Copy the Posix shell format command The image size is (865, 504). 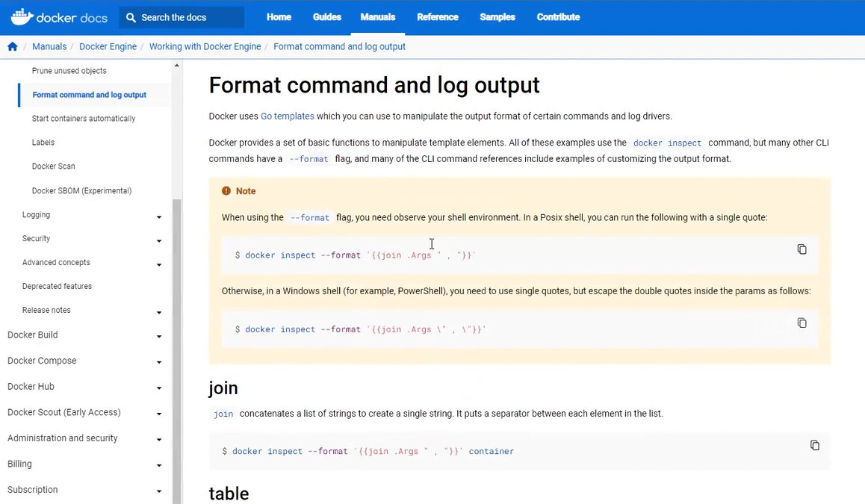[802, 249]
